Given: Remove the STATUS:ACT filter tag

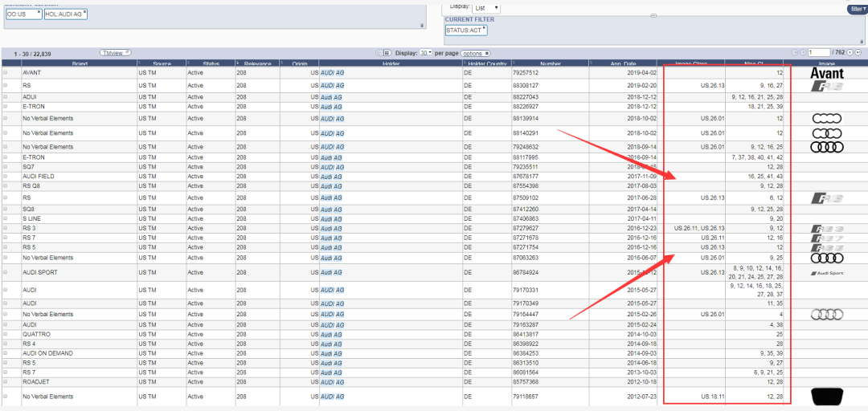Looking at the screenshot, I should pos(484,27).
